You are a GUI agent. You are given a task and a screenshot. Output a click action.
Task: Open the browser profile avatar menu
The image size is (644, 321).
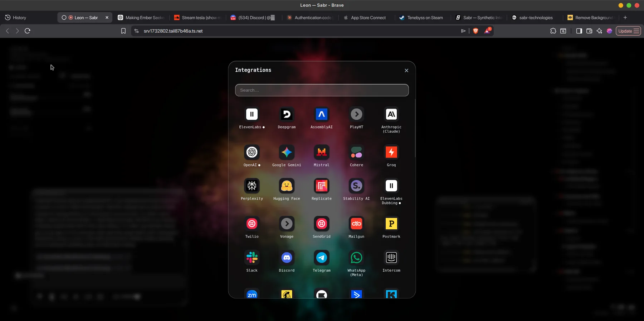point(610,31)
